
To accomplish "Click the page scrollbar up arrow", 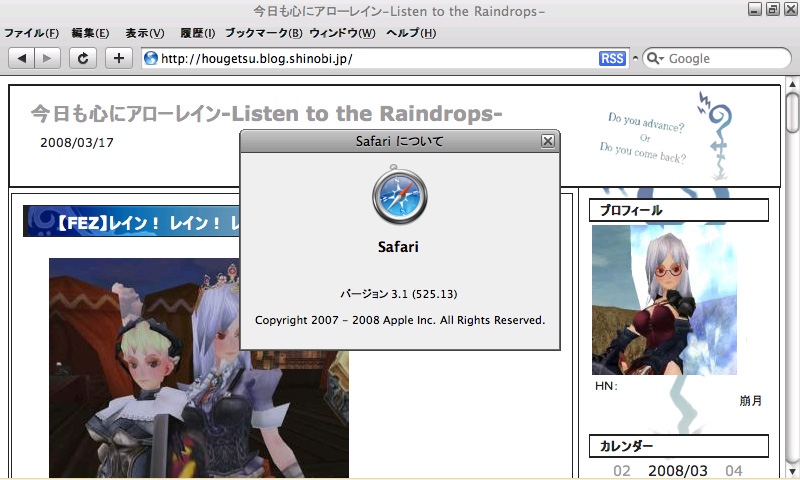I will (792, 84).
